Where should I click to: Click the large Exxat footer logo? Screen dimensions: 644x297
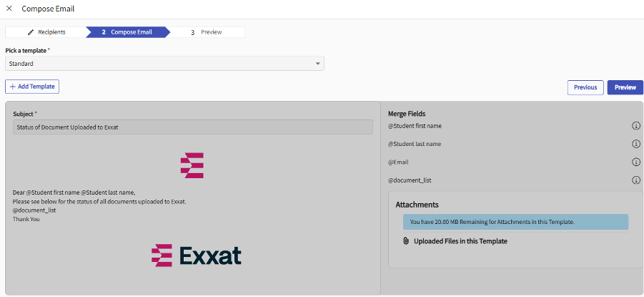point(197,255)
